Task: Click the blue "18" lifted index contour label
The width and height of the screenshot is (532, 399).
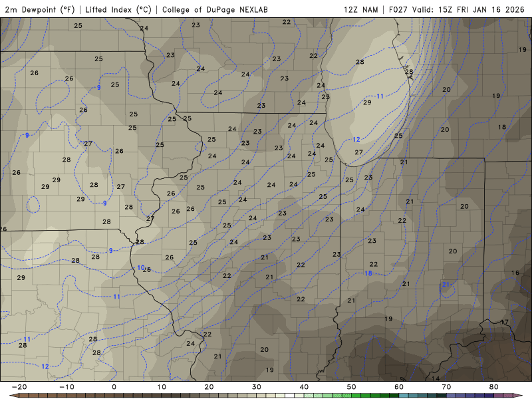Action: point(368,273)
